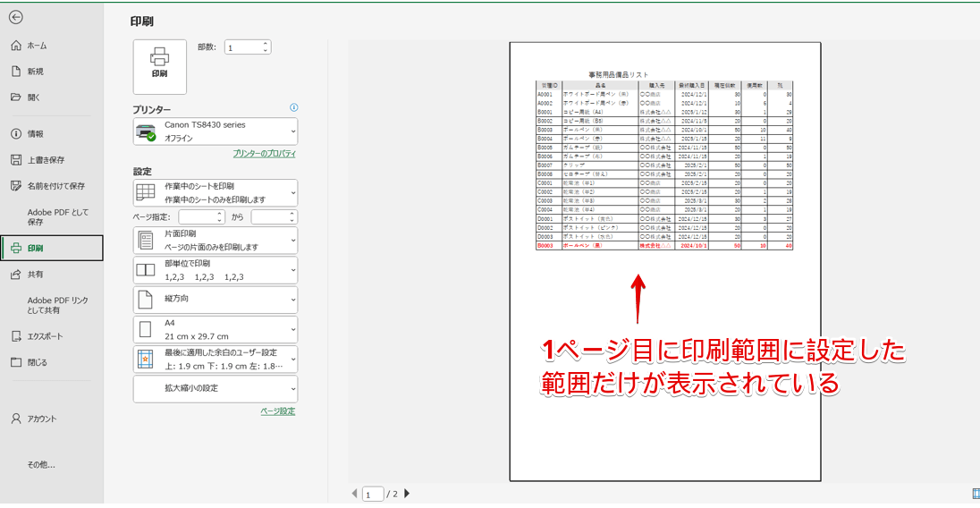The image size is (980, 508).
Task: Click the current page number field
Action: (372, 494)
